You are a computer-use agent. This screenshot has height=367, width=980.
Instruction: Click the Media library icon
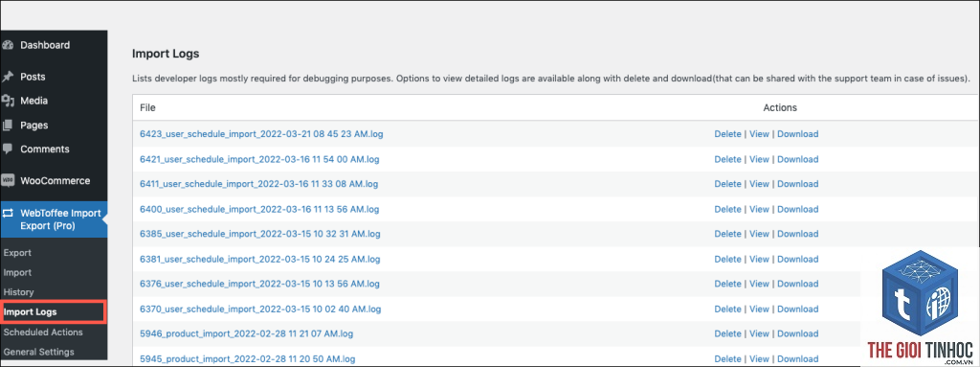tap(8, 101)
